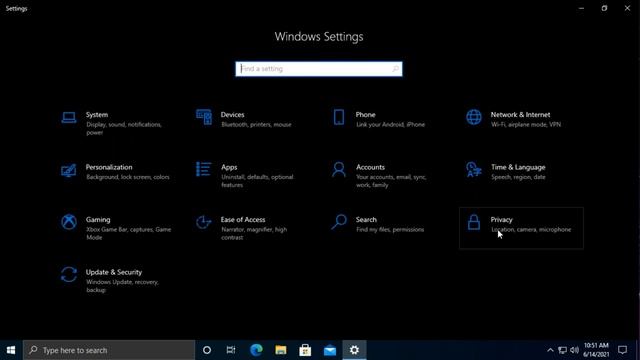This screenshot has width=640, height=360.
Task: Select Apps category title
Action: click(x=229, y=167)
